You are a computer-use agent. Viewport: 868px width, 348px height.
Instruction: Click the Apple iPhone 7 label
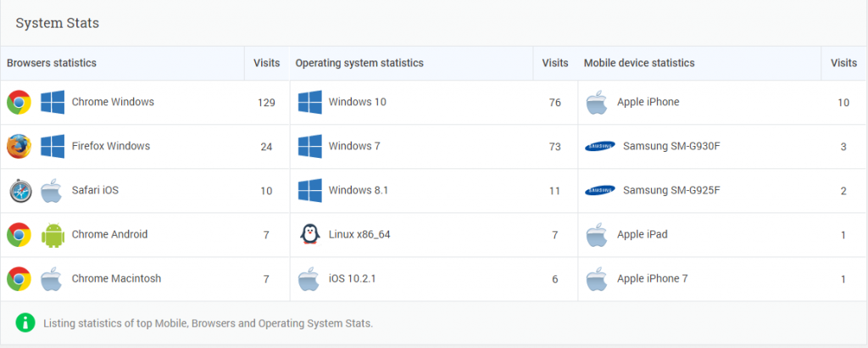(652, 278)
